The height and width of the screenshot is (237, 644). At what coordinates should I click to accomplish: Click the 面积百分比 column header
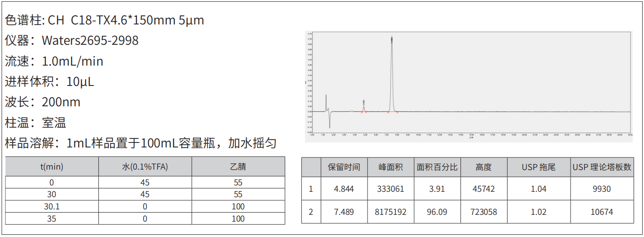coord(437,167)
